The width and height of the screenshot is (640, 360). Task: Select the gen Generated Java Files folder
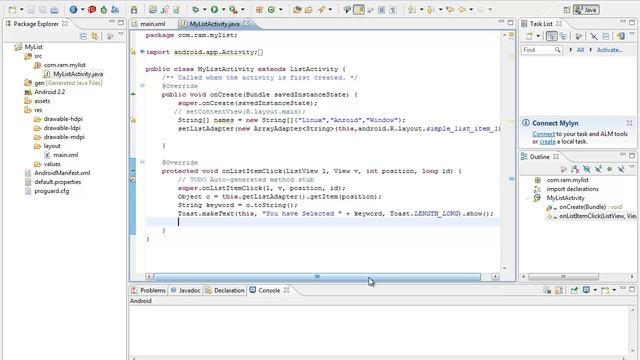click(68, 83)
